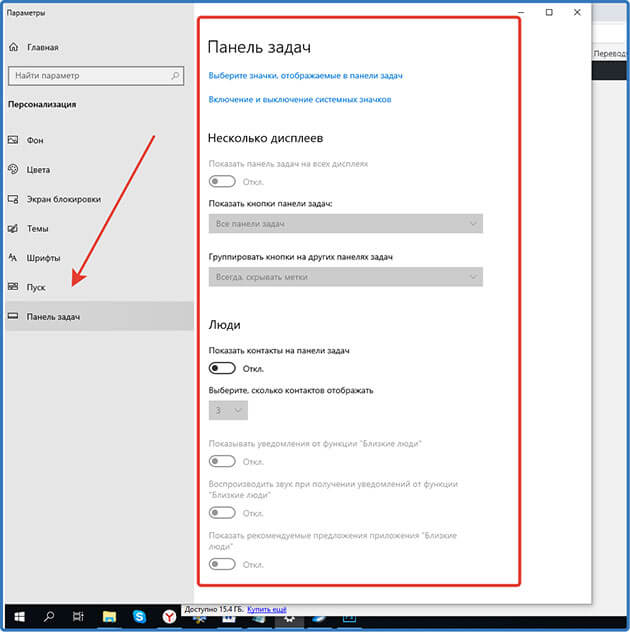Image resolution: width=630 pixels, height=632 pixels.
Task: Toggle Показывать уведомления от функции Близкие люди
Action: click(x=222, y=461)
